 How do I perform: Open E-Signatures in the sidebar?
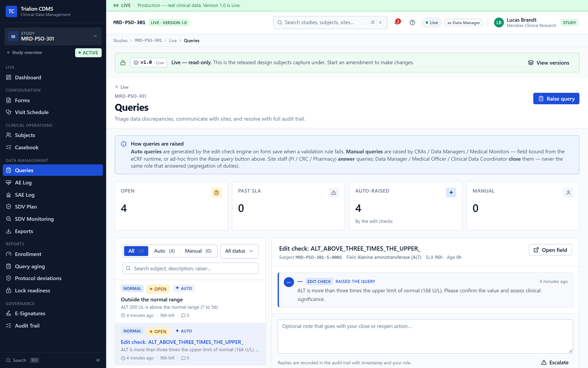pyautogui.click(x=53, y=313)
